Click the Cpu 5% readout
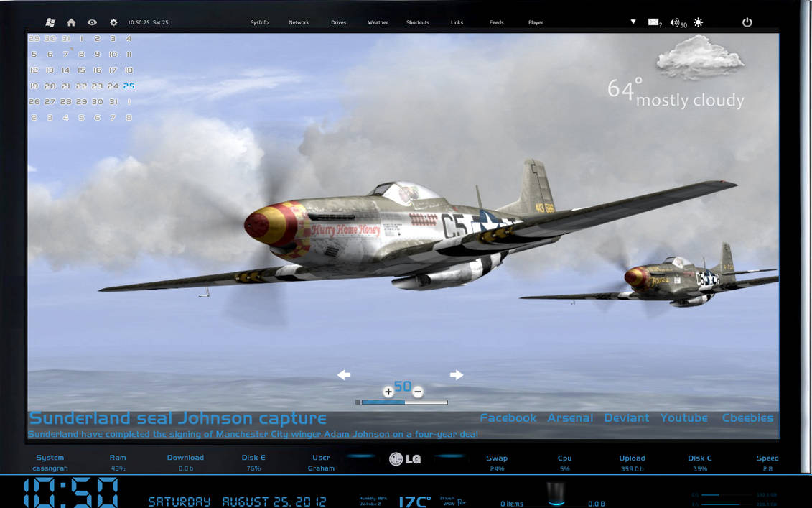Viewport: 812px width, 508px height. [564, 463]
